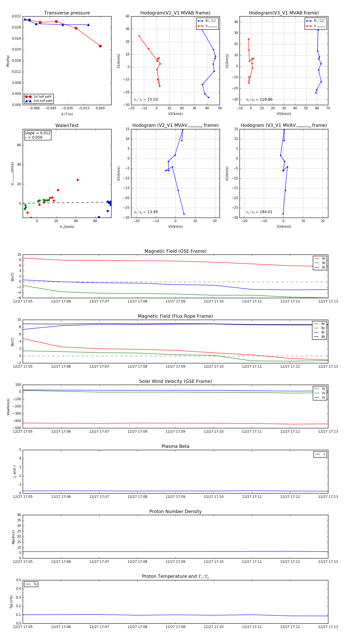Click the eigenvalue ratio value 15.53
Viewport: 351px width, 644px height.
tap(152, 100)
